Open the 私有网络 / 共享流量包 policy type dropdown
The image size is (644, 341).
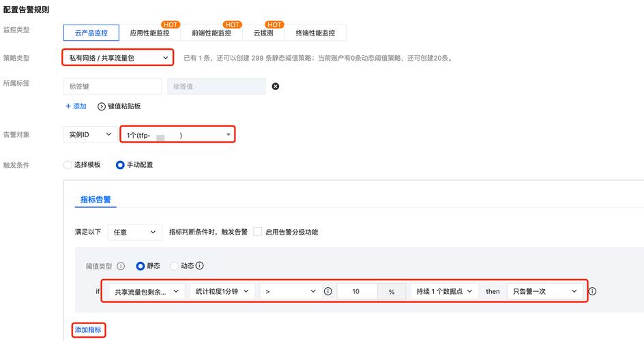pyautogui.click(x=117, y=59)
